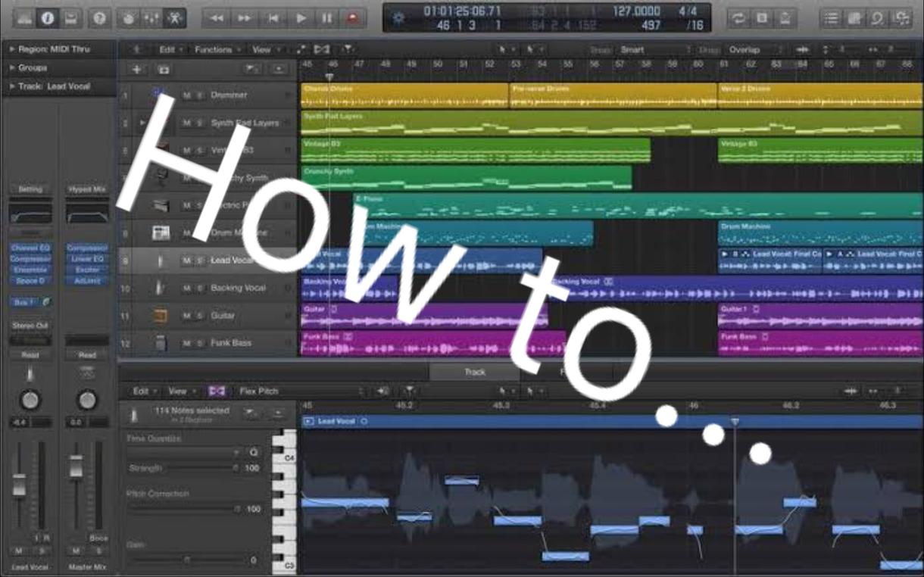Screen dimensions: 924x577
Task: Open the Loop Browser button
Action: (x=878, y=18)
